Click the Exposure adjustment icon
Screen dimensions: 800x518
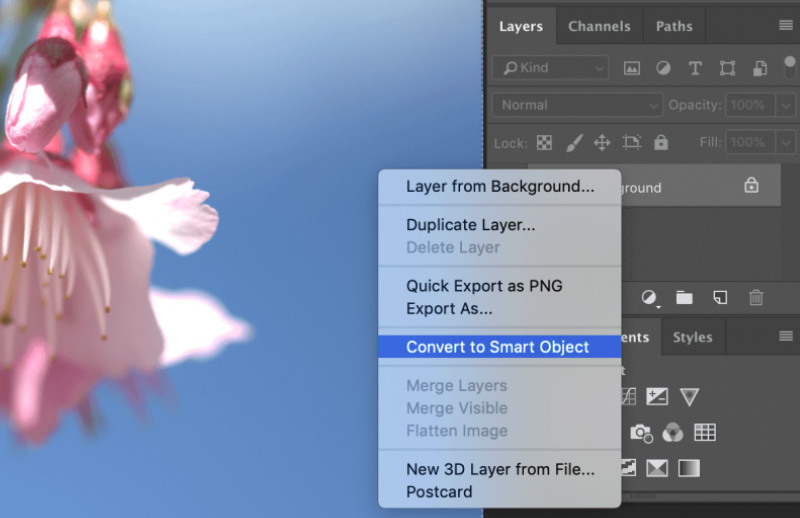pos(657,396)
